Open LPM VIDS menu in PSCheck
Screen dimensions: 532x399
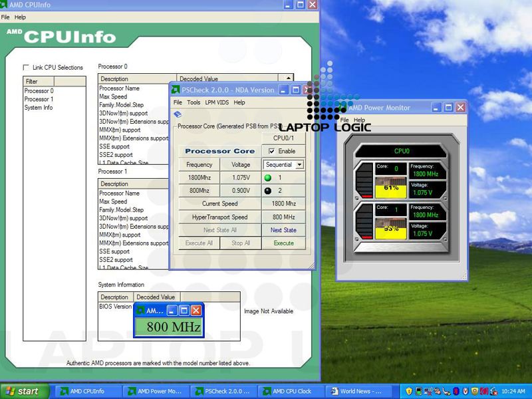coord(217,102)
